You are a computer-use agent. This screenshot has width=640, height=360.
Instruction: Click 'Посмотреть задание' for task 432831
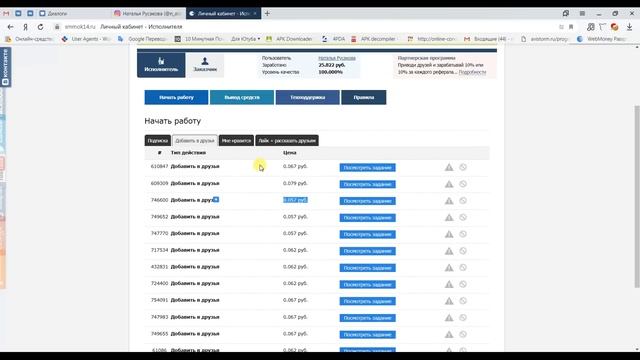(367, 268)
